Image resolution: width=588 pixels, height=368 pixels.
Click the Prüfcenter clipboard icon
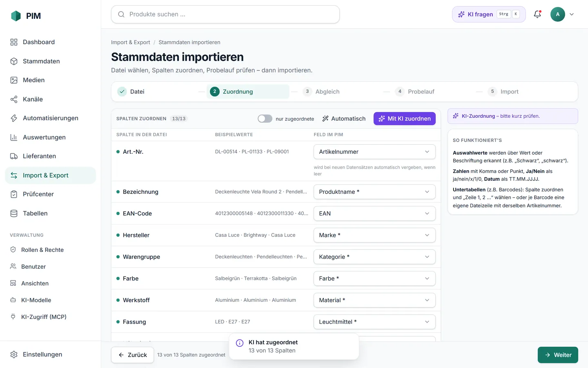tap(14, 194)
